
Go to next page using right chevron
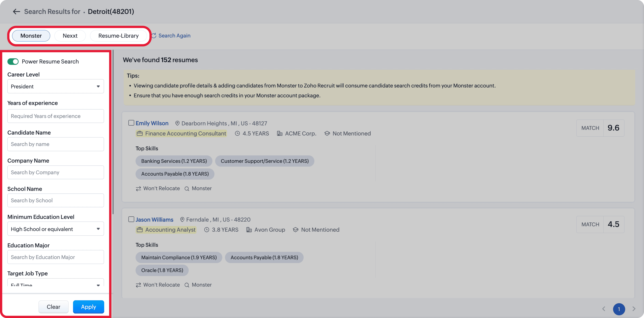[633, 309]
